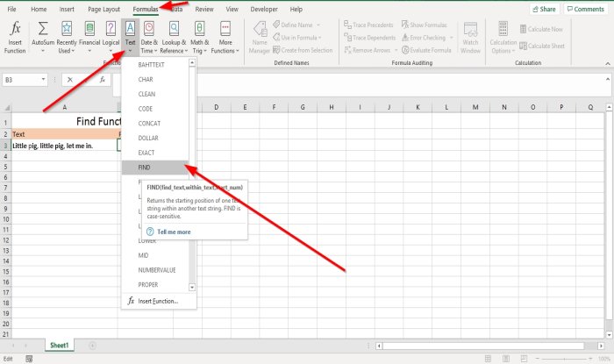
Task: Click the Tell me more link
Action: [174, 232]
